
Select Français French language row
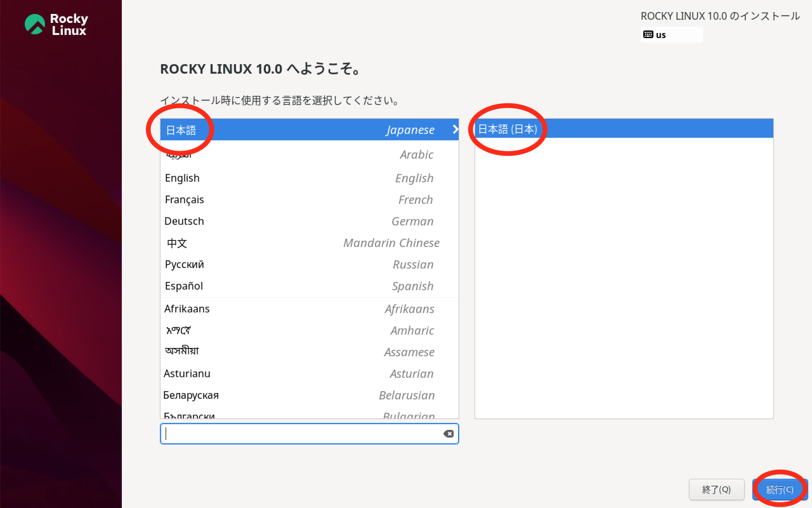pyautogui.click(x=309, y=200)
